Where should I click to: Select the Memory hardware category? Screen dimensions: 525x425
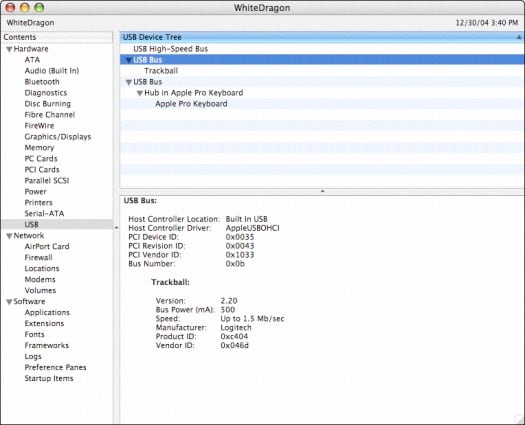[x=39, y=148]
